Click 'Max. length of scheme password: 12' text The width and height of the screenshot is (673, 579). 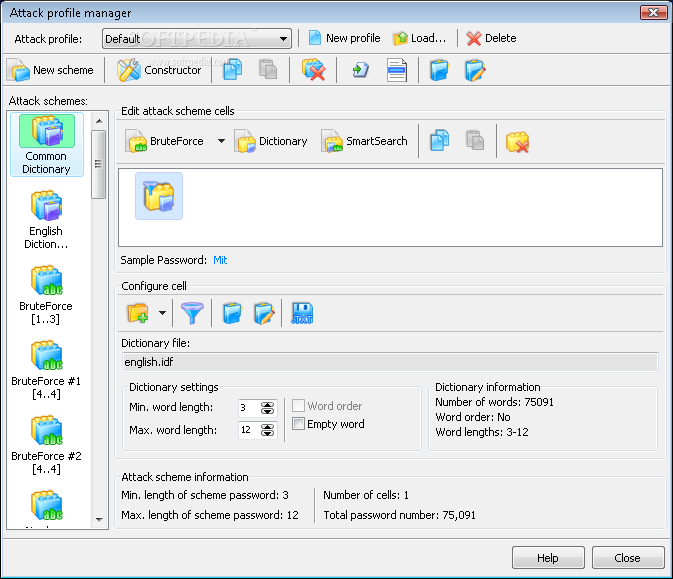tap(209, 515)
